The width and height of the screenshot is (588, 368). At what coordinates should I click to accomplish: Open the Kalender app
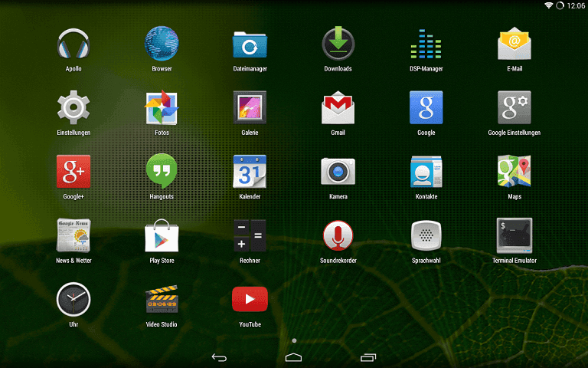point(250,171)
